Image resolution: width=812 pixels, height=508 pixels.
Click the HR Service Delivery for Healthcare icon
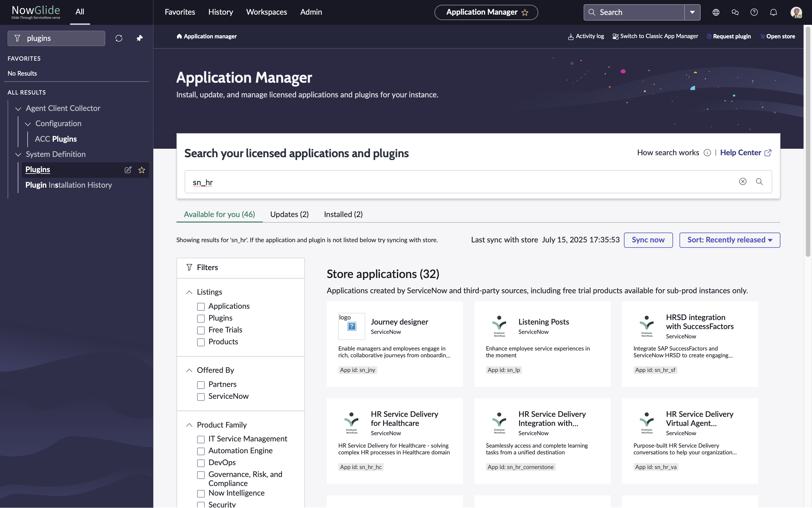(x=351, y=423)
